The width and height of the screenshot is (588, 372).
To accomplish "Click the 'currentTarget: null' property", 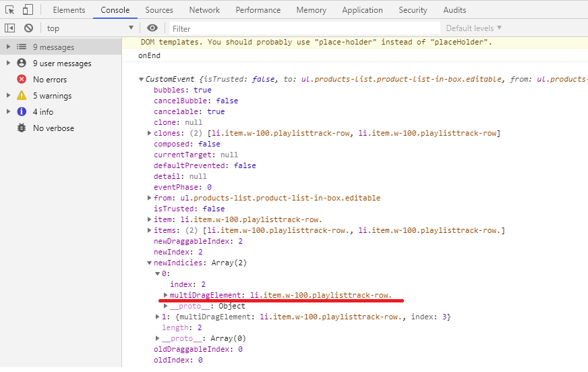I will tap(196, 155).
